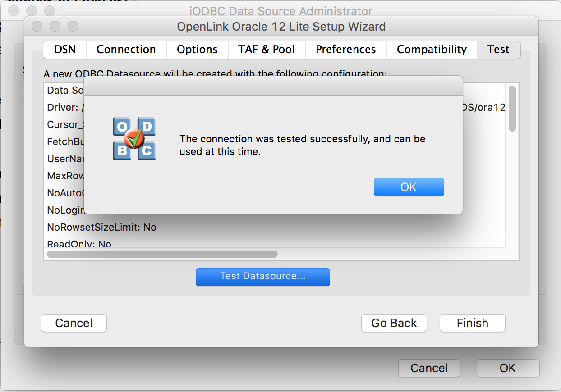Confirm the success message with OK
This screenshot has height=392, width=561.
pyautogui.click(x=409, y=187)
